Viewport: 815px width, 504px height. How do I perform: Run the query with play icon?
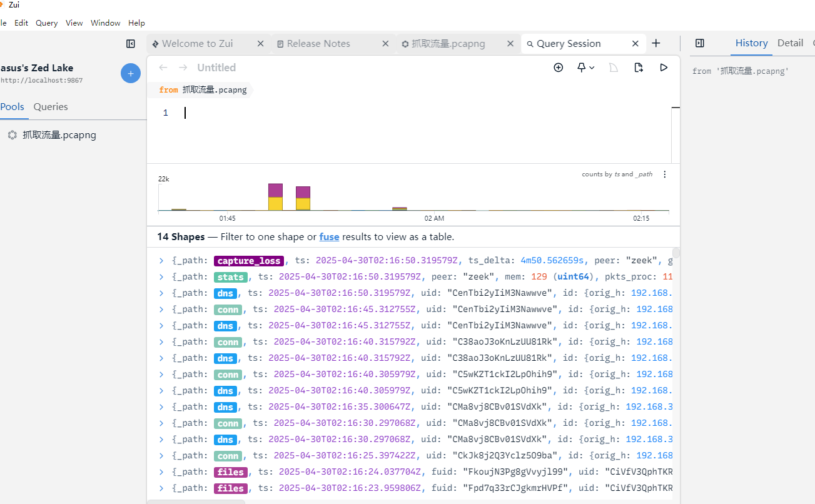664,68
